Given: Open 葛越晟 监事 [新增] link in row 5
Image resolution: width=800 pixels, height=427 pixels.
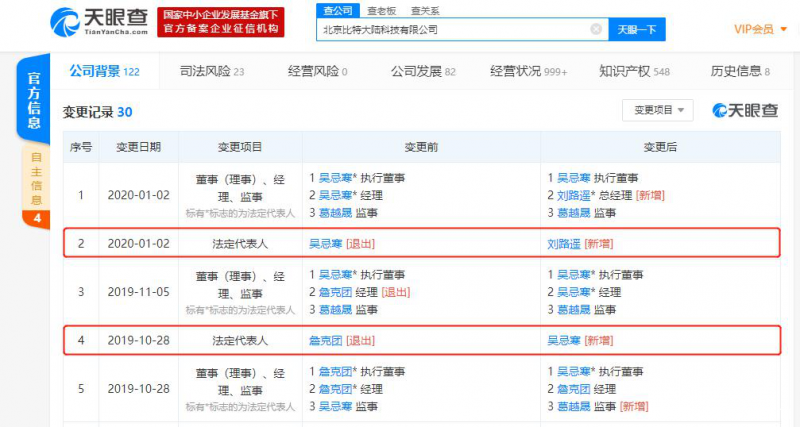Looking at the screenshot, I should pos(573,407).
